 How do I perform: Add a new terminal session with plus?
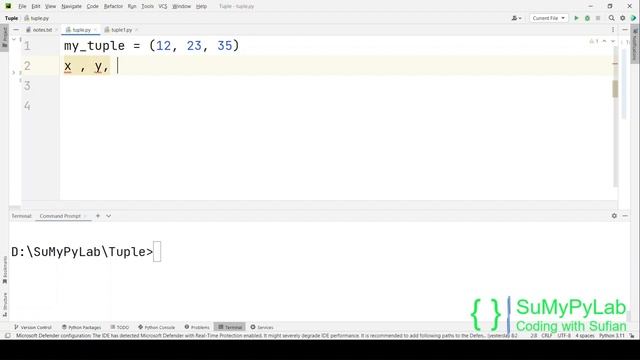[x=98, y=216]
